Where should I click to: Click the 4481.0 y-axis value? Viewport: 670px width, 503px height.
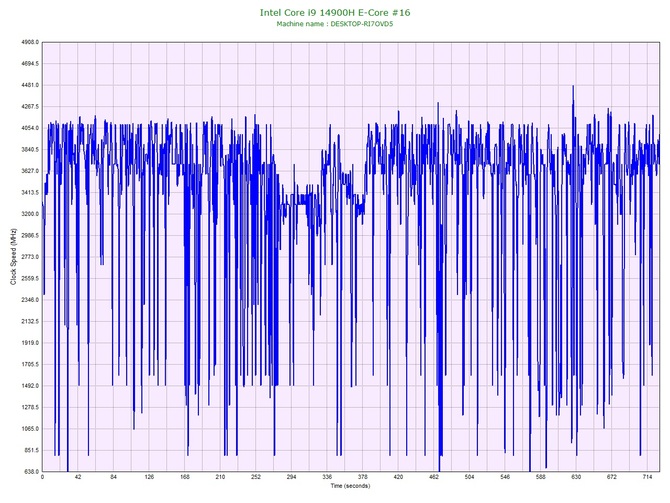[x=30, y=85]
